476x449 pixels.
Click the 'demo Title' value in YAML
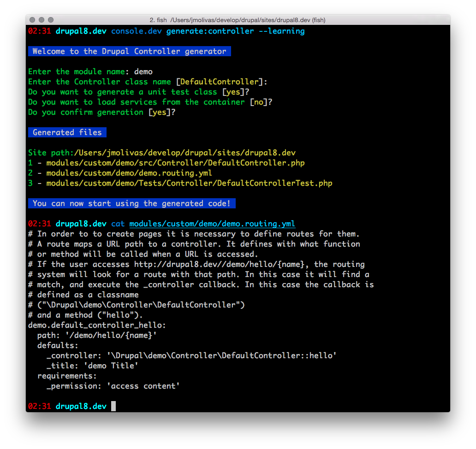[115, 366]
